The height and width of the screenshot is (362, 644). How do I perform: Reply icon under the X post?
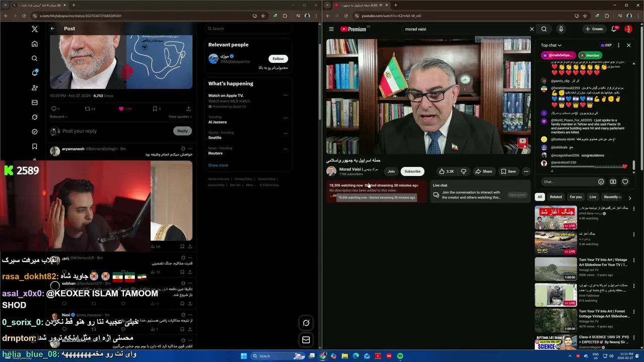coord(54,109)
